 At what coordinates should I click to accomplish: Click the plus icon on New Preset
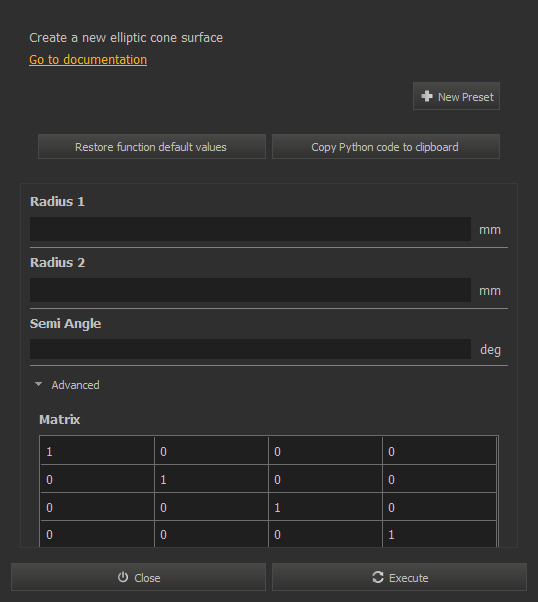[x=427, y=96]
